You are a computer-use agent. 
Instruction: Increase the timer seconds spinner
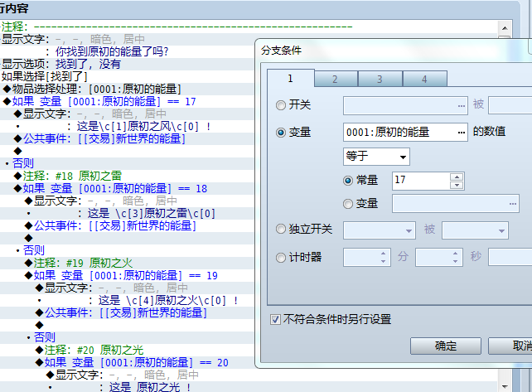pos(455,254)
